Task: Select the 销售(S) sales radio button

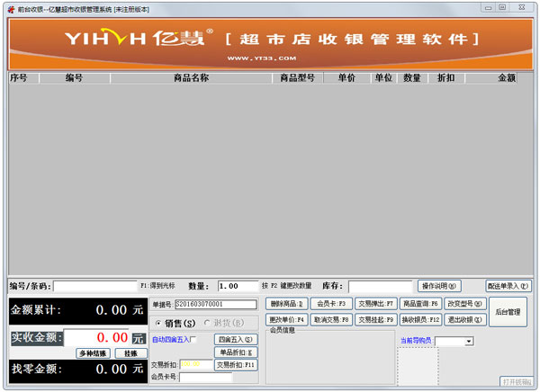Action: (158, 323)
